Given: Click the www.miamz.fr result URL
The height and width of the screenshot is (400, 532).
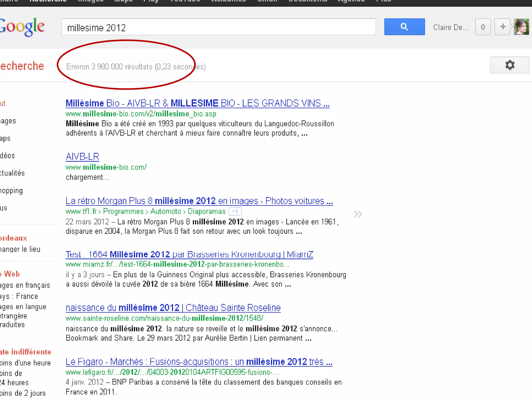Looking at the screenshot, I should (177, 264).
